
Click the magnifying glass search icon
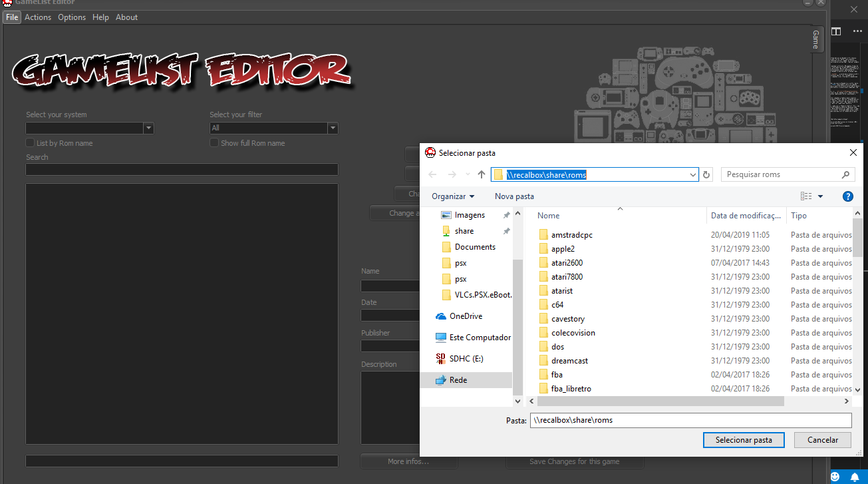point(846,174)
